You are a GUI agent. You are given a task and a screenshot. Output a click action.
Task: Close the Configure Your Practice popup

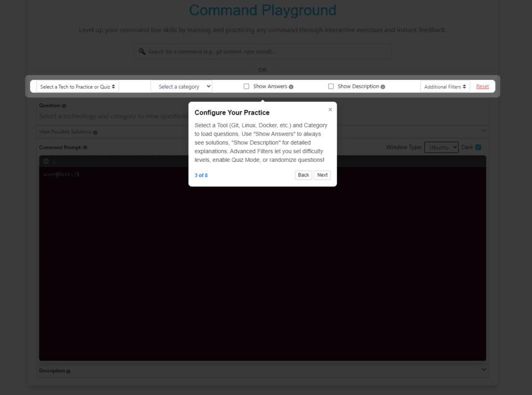(x=330, y=110)
